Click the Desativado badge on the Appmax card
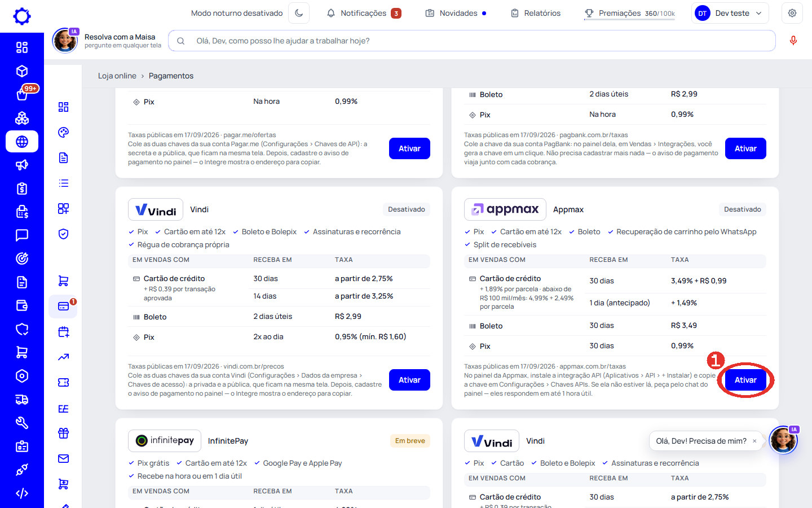This screenshot has height=508, width=812. tap(742, 209)
